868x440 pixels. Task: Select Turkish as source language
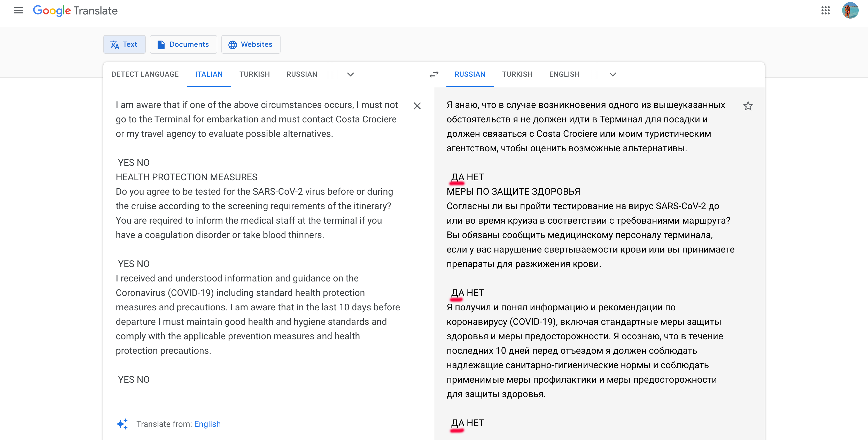[x=255, y=74]
